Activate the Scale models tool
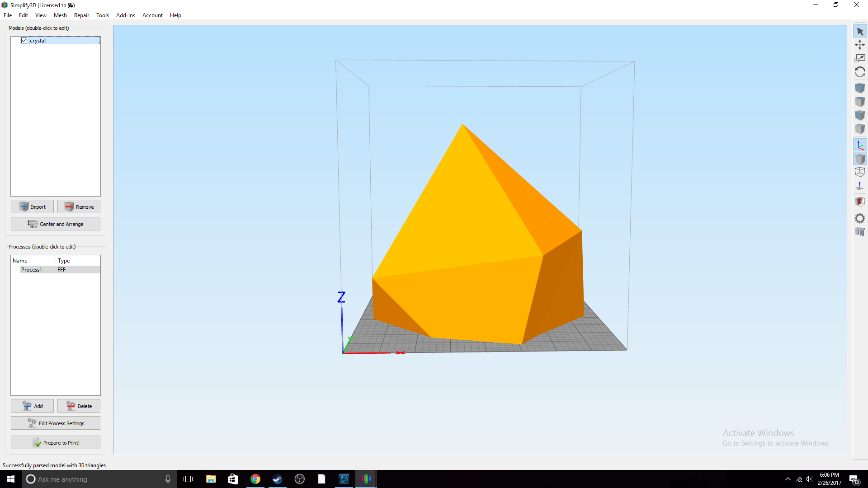The image size is (868, 488). coord(860,58)
